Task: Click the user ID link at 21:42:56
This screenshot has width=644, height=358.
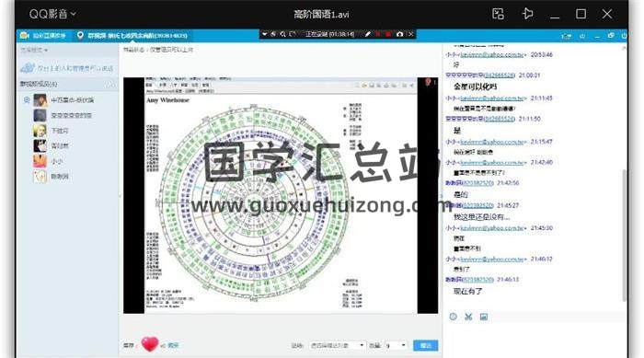Action: point(477,182)
